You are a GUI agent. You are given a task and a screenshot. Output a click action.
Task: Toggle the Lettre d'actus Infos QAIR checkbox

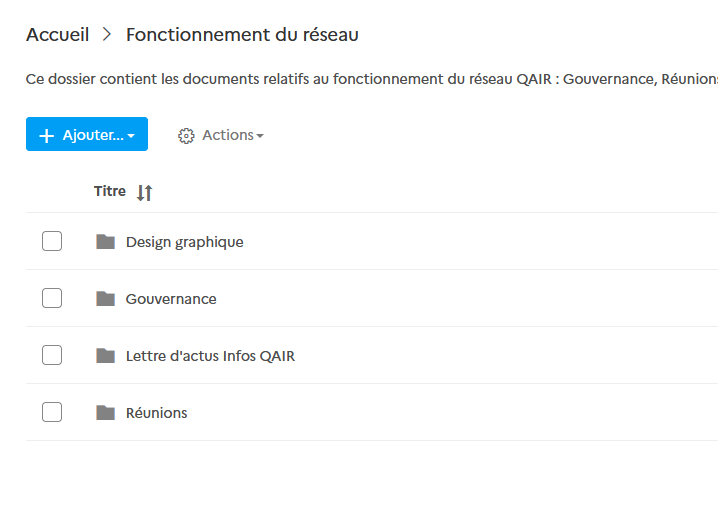(x=52, y=355)
